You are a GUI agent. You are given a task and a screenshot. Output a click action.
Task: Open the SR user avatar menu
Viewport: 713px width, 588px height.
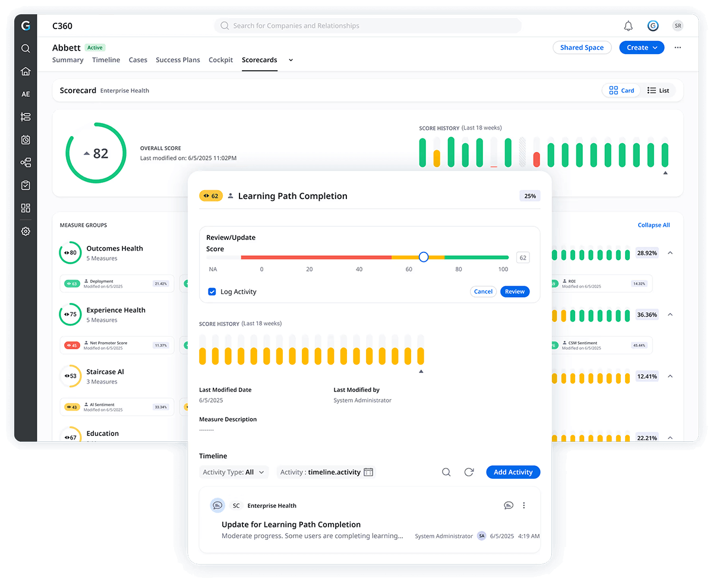click(x=677, y=26)
